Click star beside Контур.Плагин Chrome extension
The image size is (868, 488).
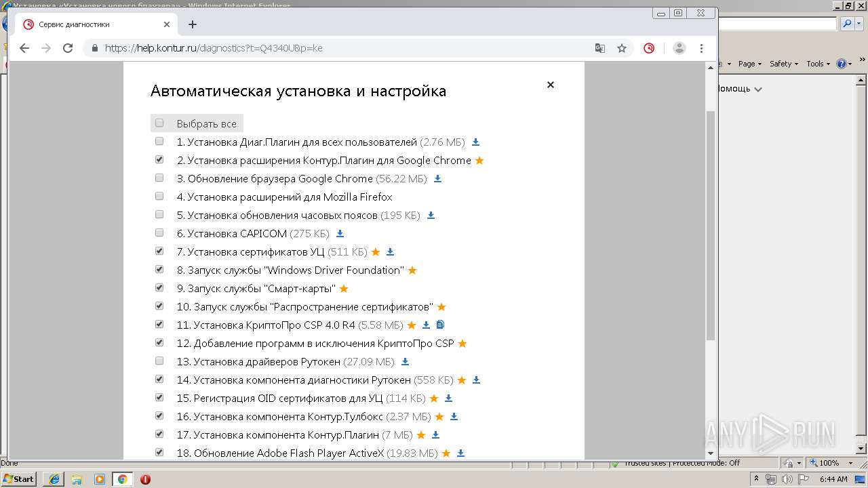tap(479, 161)
